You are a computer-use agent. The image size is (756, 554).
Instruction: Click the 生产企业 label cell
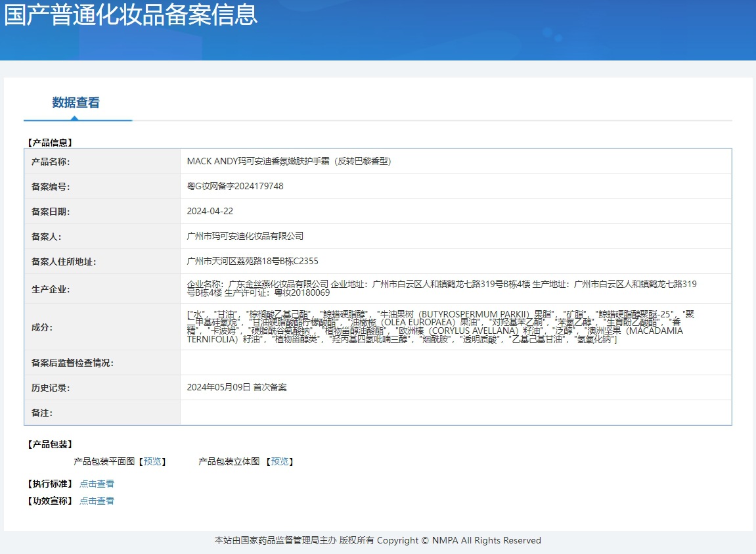pyautogui.click(x=102, y=289)
